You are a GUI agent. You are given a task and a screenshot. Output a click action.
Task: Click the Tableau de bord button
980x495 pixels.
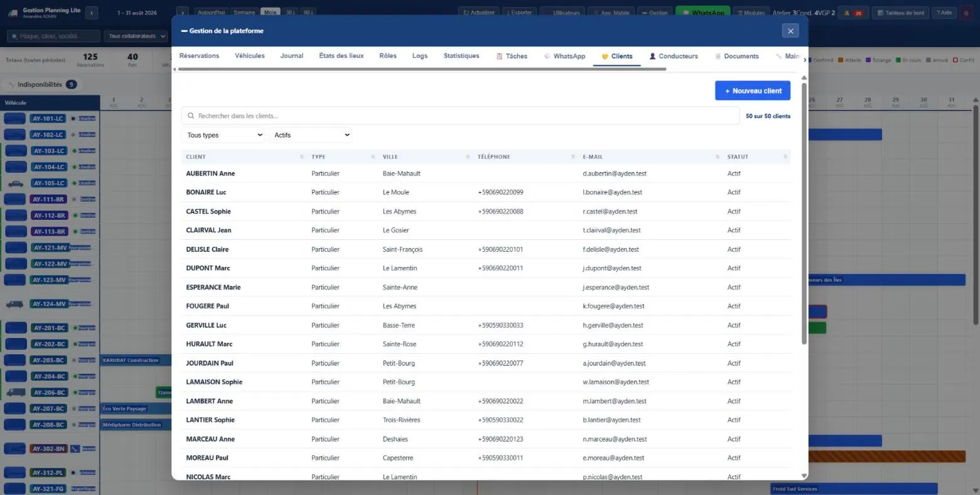tap(900, 13)
